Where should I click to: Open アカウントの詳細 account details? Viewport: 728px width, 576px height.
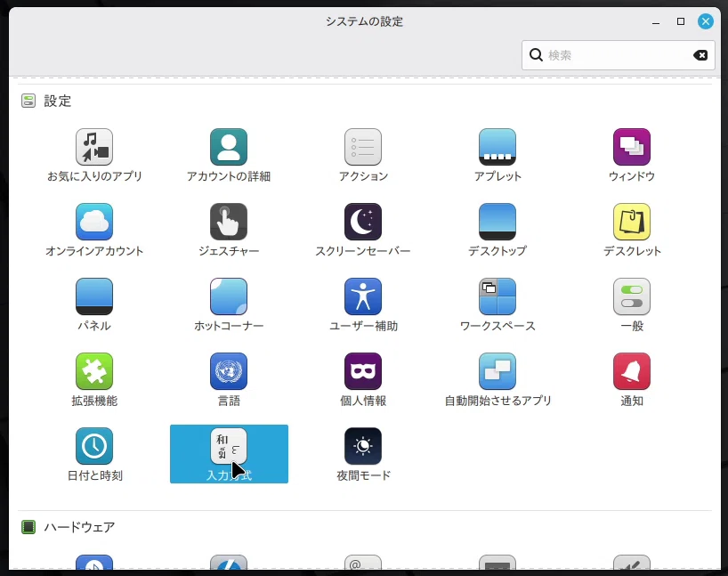click(x=229, y=156)
